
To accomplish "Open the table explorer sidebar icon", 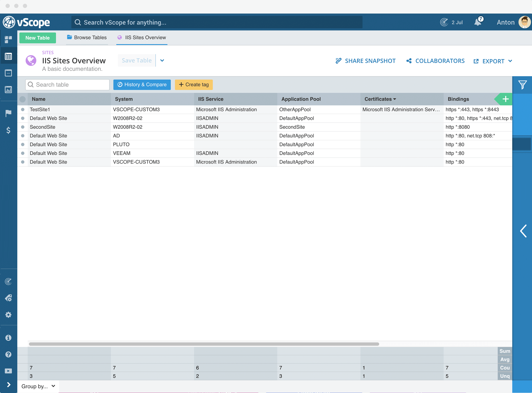I will (x=8, y=56).
